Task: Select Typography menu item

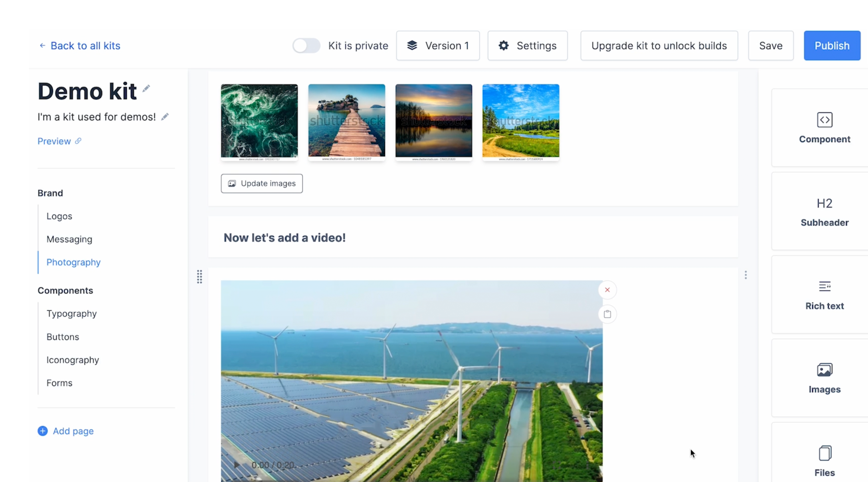Action: pos(72,313)
